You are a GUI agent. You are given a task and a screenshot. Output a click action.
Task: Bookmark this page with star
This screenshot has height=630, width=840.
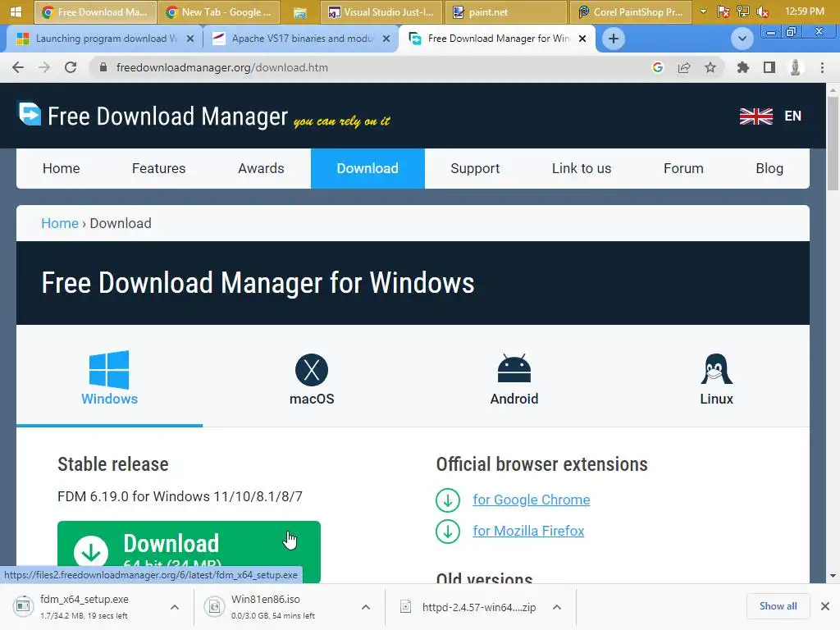coord(710,67)
